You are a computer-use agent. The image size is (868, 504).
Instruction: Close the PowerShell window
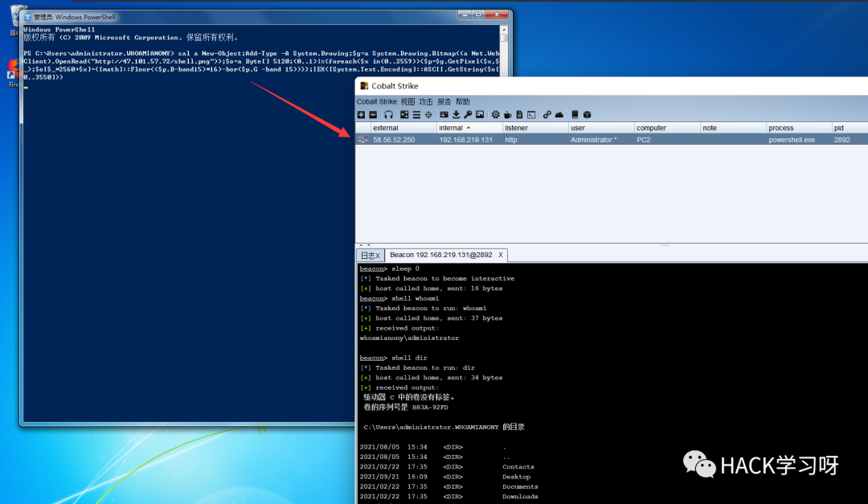point(497,15)
